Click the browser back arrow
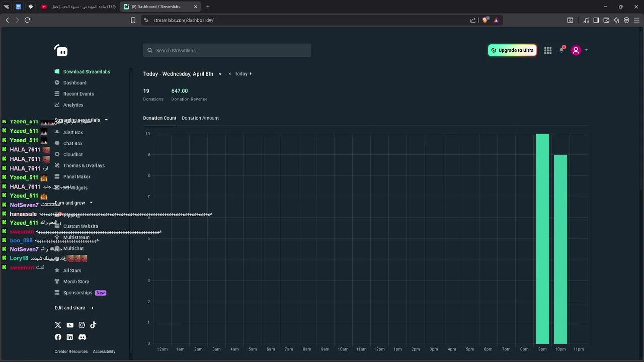The height and width of the screenshot is (362, 644). 7,20
